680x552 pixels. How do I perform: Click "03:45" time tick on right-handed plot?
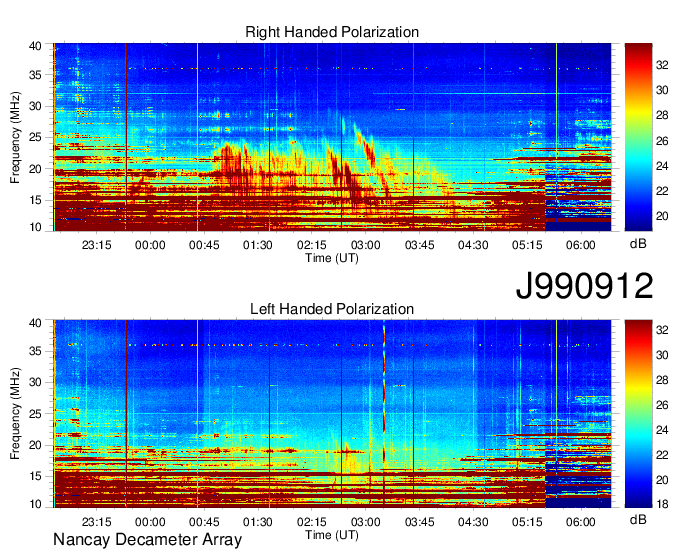pyautogui.click(x=419, y=245)
